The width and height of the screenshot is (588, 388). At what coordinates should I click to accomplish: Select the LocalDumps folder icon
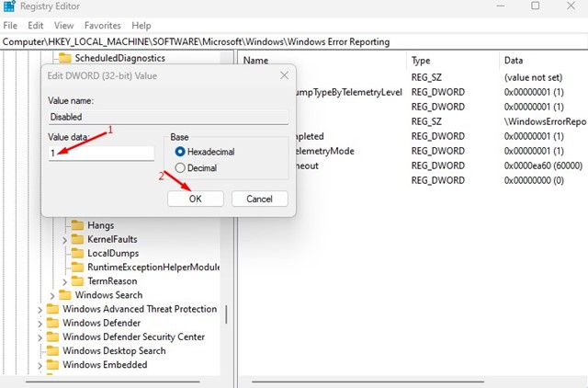coord(77,253)
